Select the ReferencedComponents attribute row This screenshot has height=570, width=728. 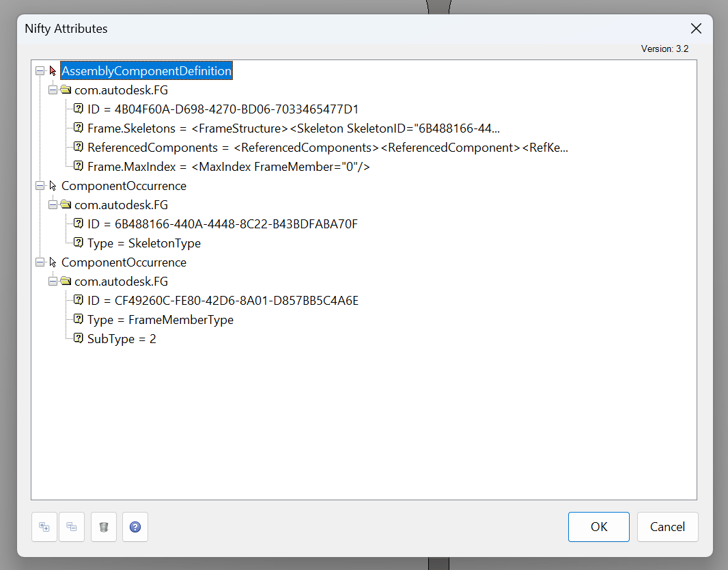coord(327,147)
